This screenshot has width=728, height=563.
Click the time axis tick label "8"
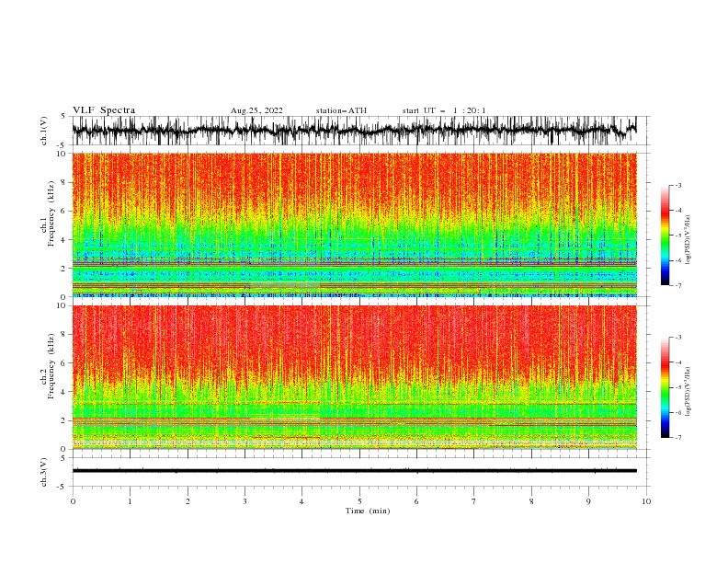pyautogui.click(x=531, y=501)
